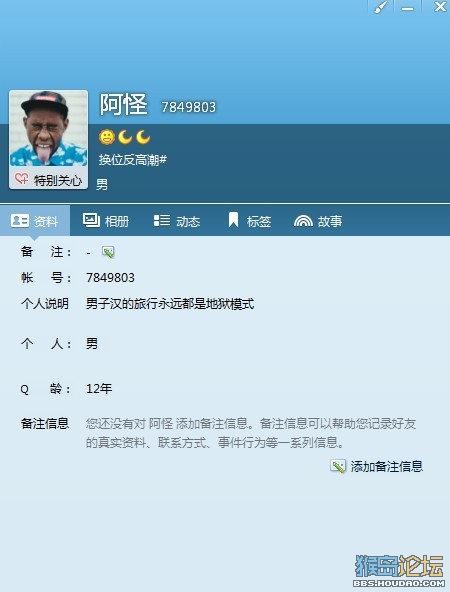
Task: Click the edit remark pencil icon beside 备注
Action: [x=108, y=252]
